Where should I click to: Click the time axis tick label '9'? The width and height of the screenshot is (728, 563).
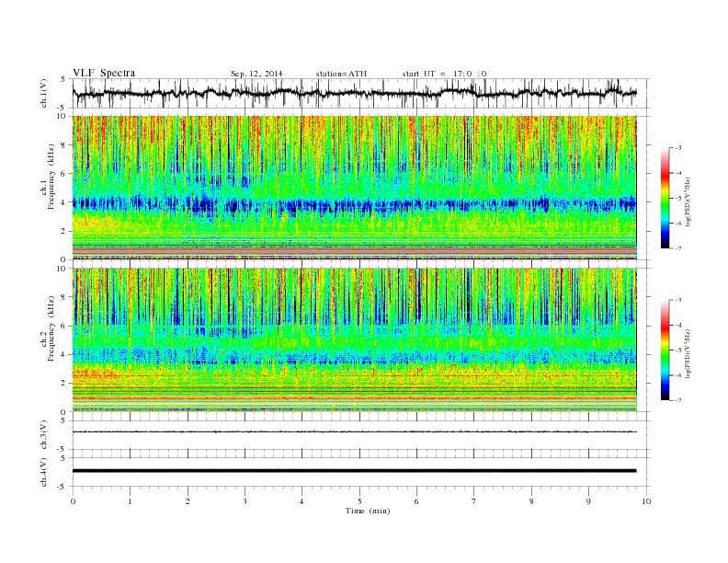(x=588, y=501)
